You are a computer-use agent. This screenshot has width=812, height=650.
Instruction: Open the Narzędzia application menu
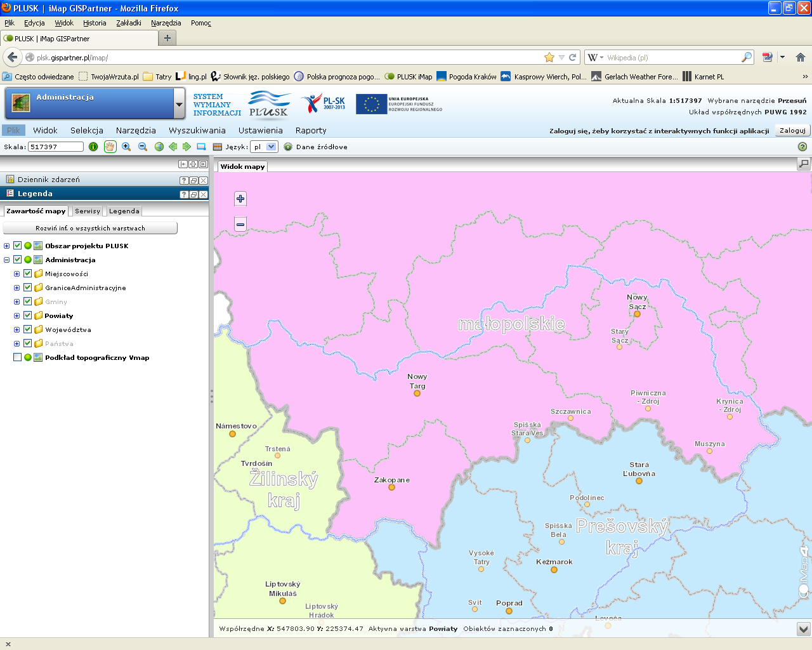[136, 130]
